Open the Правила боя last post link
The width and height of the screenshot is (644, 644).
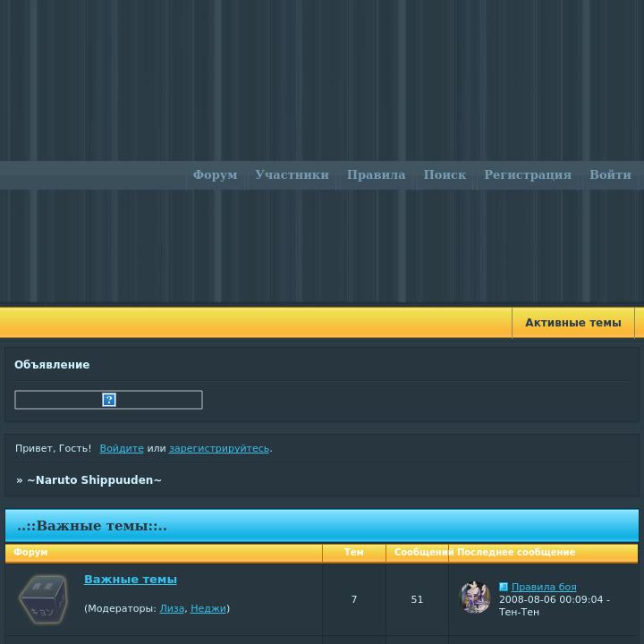point(544,587)
